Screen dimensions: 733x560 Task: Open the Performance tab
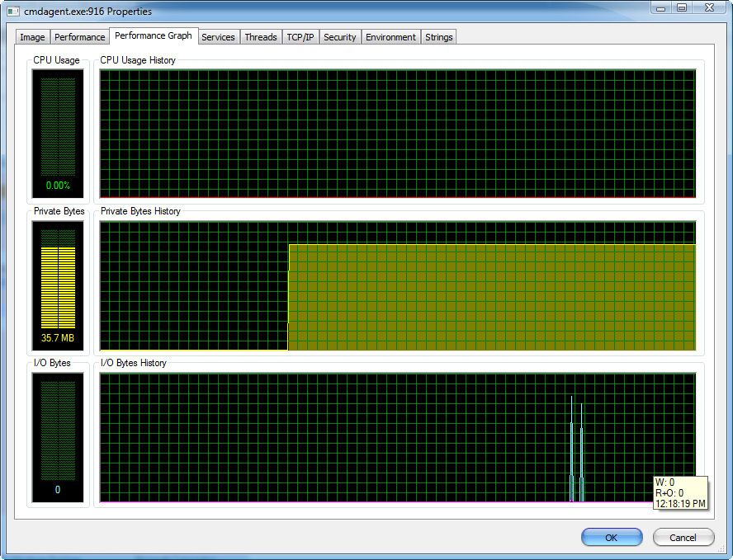click(79, 37)
